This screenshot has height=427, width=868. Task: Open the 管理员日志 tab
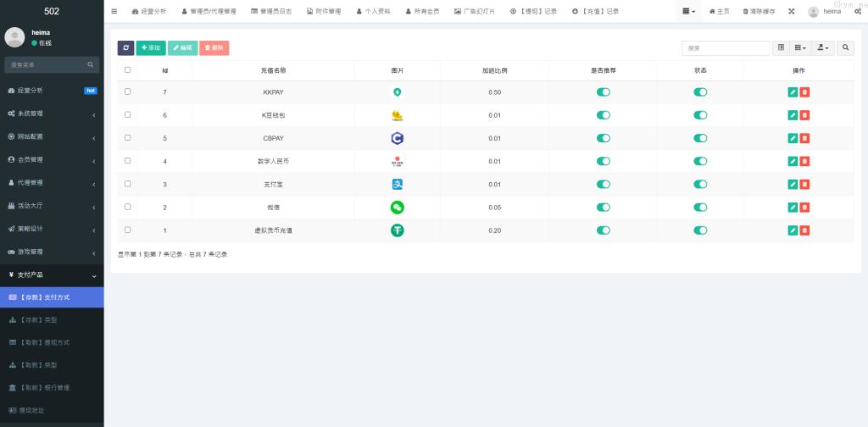click(x=271, y=12)
